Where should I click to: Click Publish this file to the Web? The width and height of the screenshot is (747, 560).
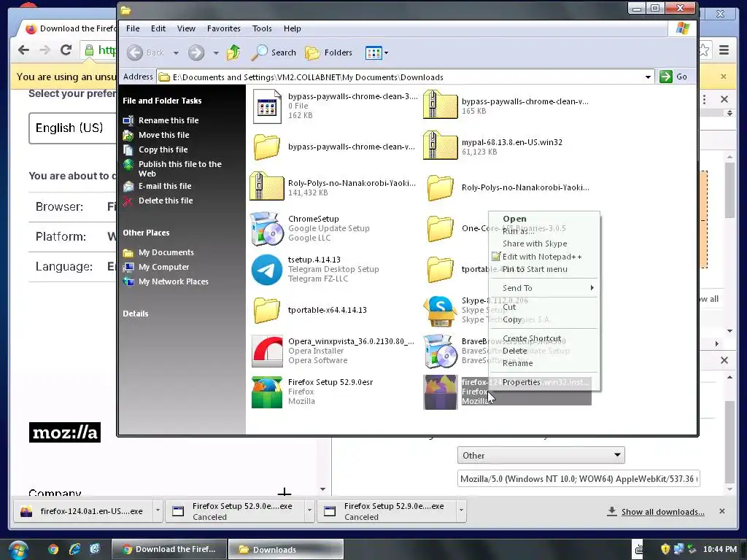click(x=180, y=168)
